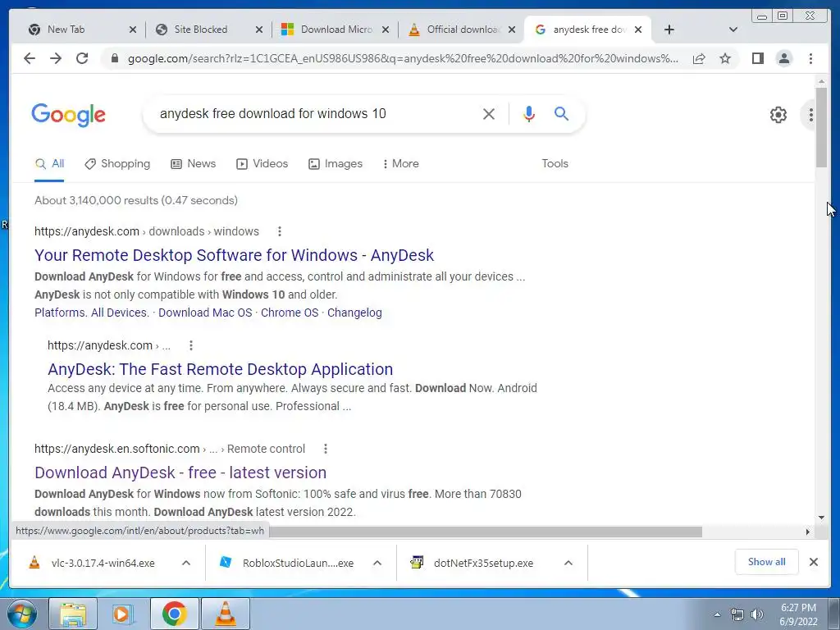Click the horizontal scrollbar right arrow
Viewport: 840px width, 630px height.
coord(808,532)
